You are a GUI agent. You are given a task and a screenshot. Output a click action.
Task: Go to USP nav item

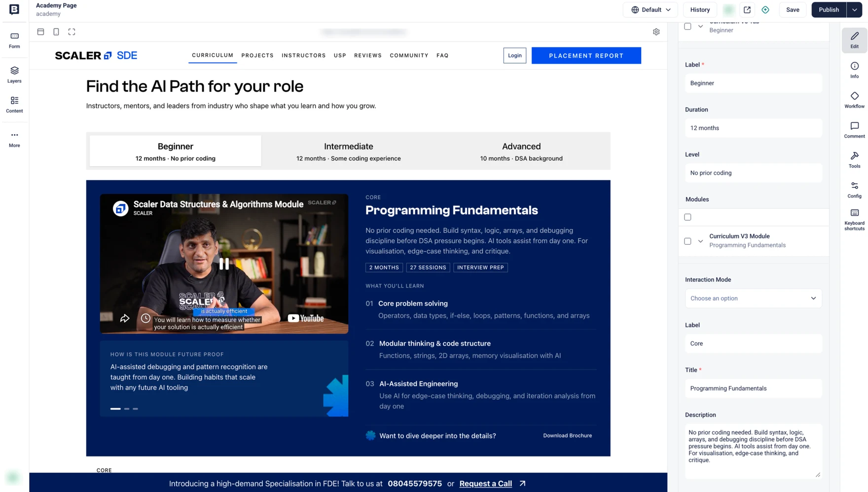pyautogui.click(x=340, y=56)
